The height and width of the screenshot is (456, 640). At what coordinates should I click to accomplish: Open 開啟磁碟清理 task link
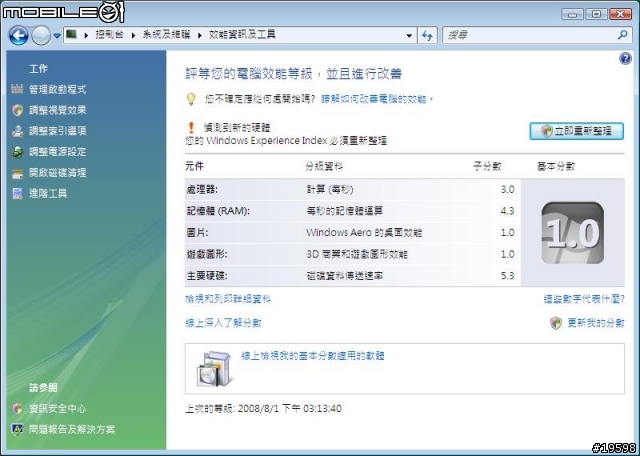[58, 173]
